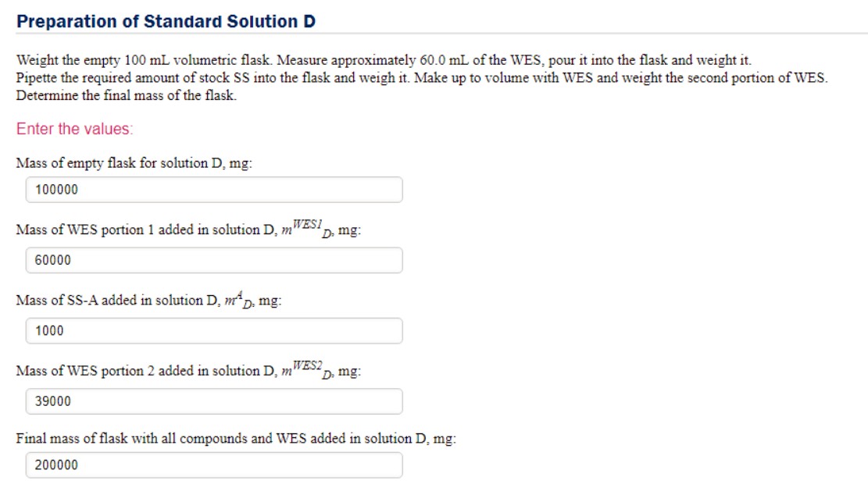The width and height of the screenshot is (868, 495).
Task: Click the m A D formula symbol
Action: coord(239,299)
